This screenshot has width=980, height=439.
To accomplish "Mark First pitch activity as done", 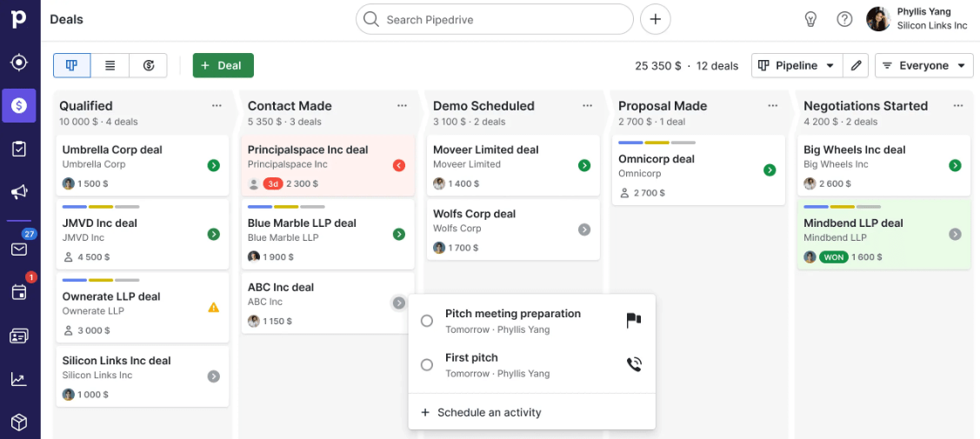I will (427, 365).
